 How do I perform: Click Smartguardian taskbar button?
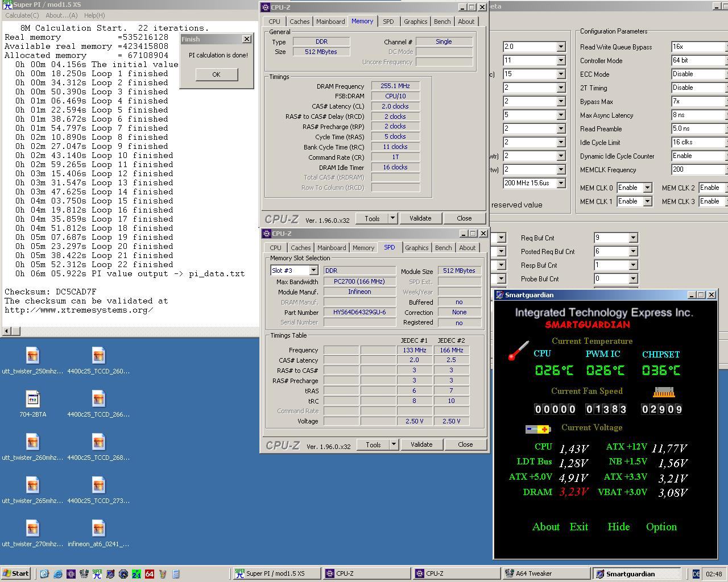(637, 574)
